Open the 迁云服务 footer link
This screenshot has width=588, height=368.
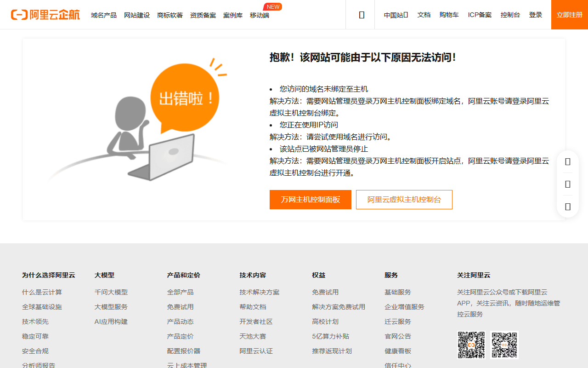point(398,322)
